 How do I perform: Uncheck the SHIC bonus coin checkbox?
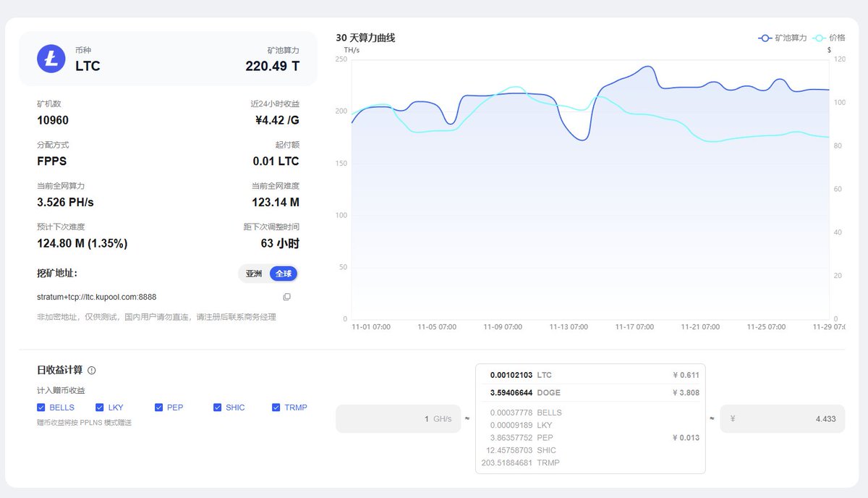(218, 408)
